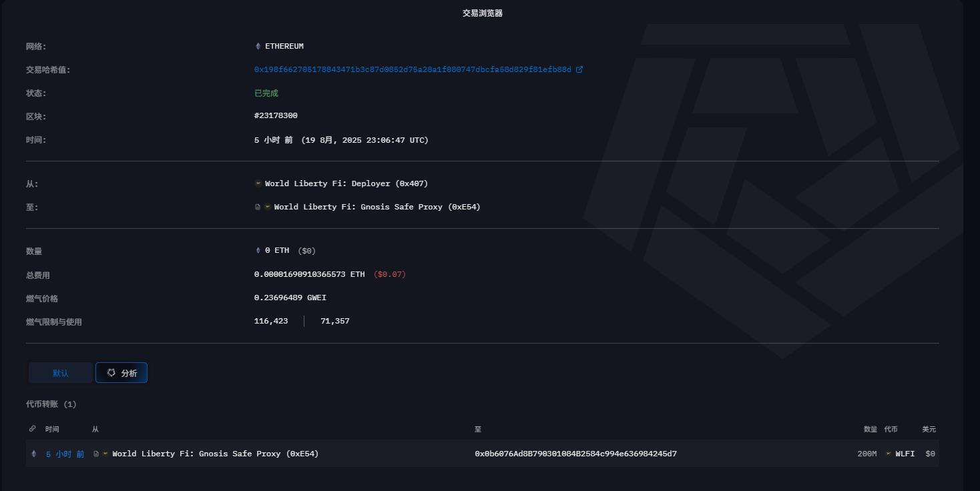Click the ($0.07) fee amount
The width and height of the screenshot is (980, 491).
(390, 274)
